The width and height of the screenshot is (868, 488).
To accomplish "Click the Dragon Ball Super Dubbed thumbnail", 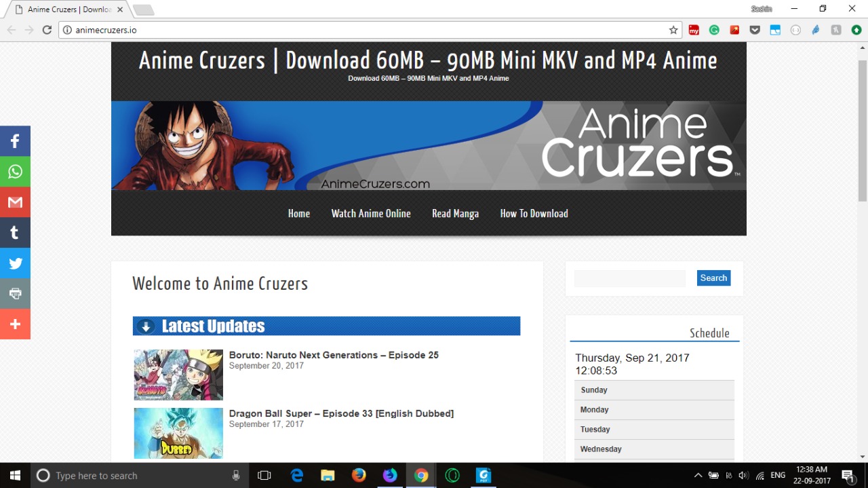I will tap(178, 433).
